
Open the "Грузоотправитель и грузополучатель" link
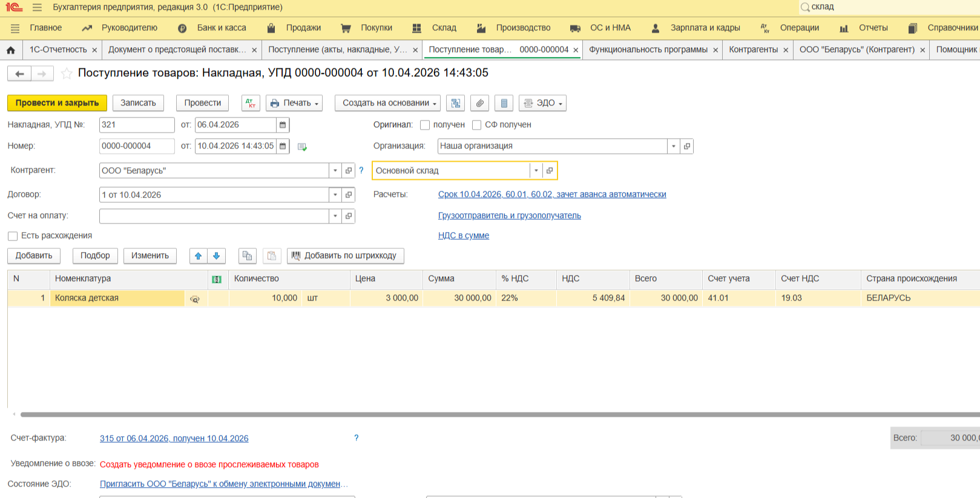[510, 216]
